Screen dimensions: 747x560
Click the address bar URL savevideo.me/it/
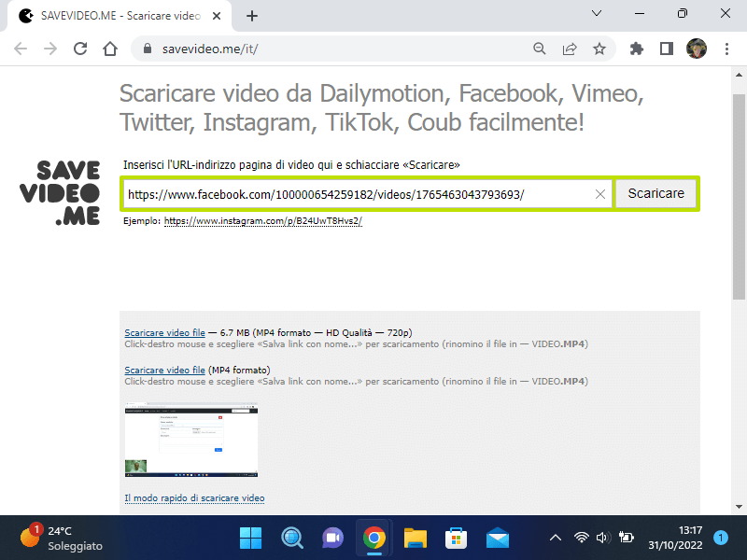point(210,49)
